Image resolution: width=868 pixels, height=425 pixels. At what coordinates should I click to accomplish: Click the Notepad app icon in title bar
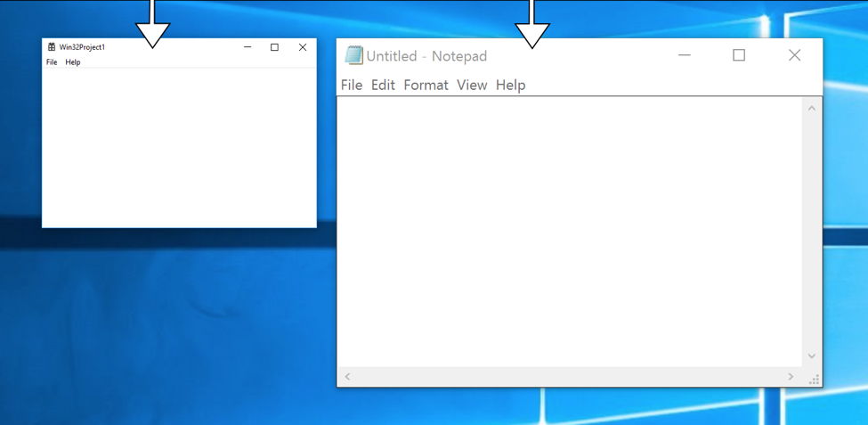click(353, 55)
